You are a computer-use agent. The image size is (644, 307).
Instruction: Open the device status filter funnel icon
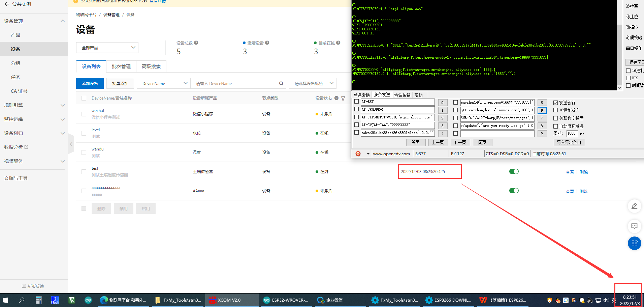point(343,98)
